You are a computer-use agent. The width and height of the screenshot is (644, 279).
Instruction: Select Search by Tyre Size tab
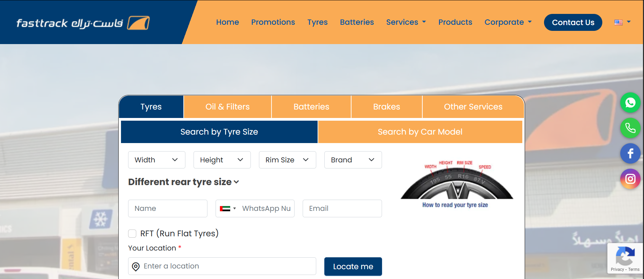[x=219, y=132]
